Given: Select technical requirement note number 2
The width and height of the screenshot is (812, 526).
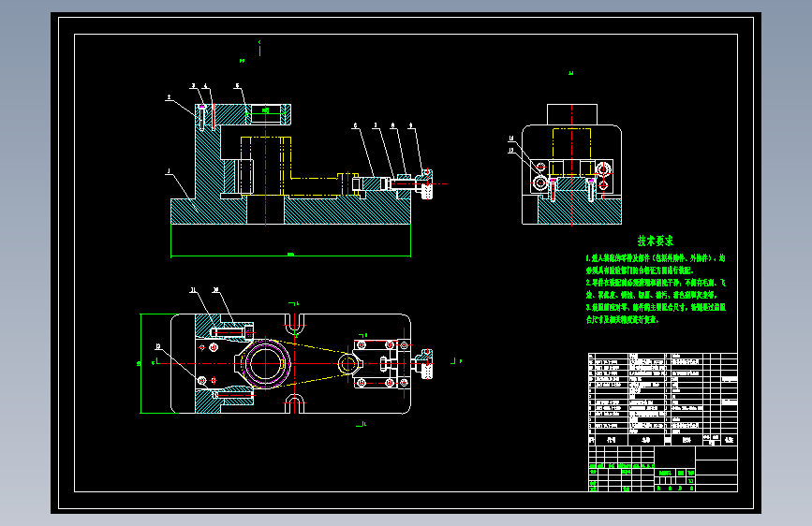Looking at the screenshot, I should 656,289.
